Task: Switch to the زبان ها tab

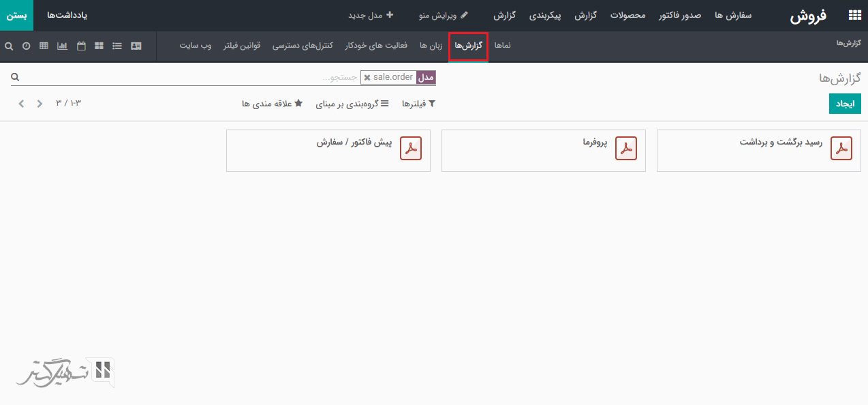Action: (x=431, y=46)
